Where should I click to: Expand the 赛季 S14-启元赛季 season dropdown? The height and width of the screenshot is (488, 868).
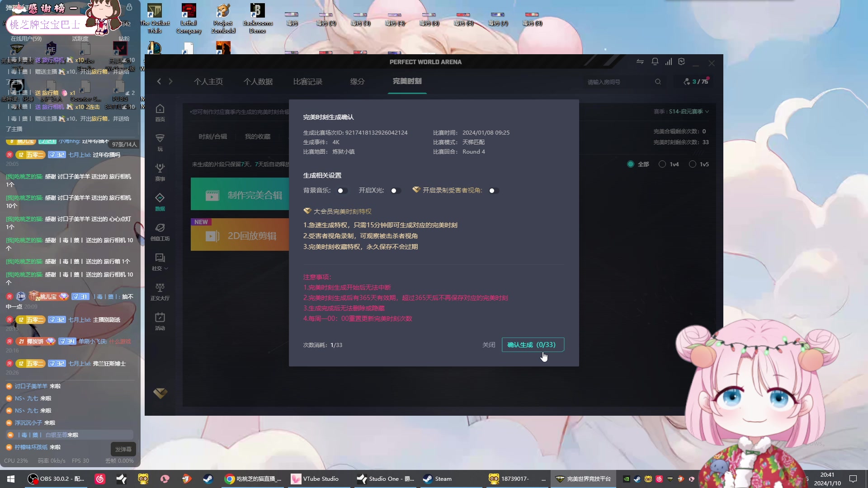(x=681, y=112)
